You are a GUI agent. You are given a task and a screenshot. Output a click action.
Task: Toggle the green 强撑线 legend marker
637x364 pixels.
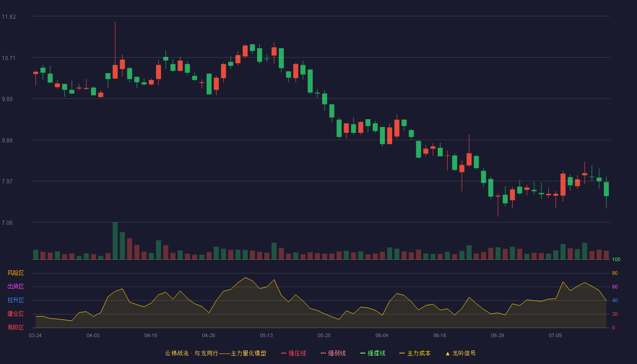click(x=363, y=354)
